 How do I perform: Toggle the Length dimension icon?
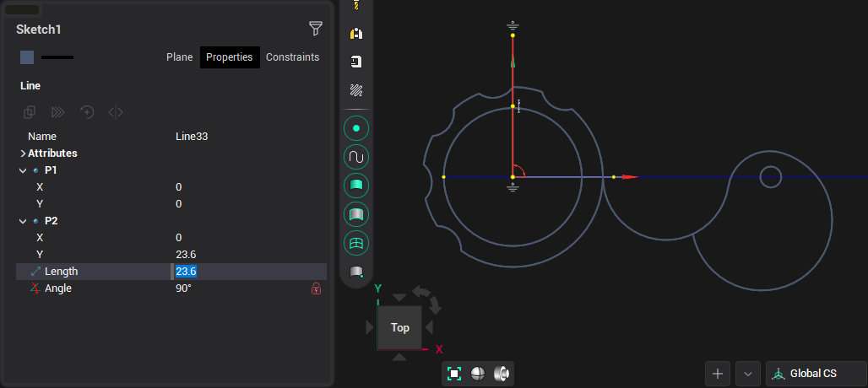click(35, 272)
